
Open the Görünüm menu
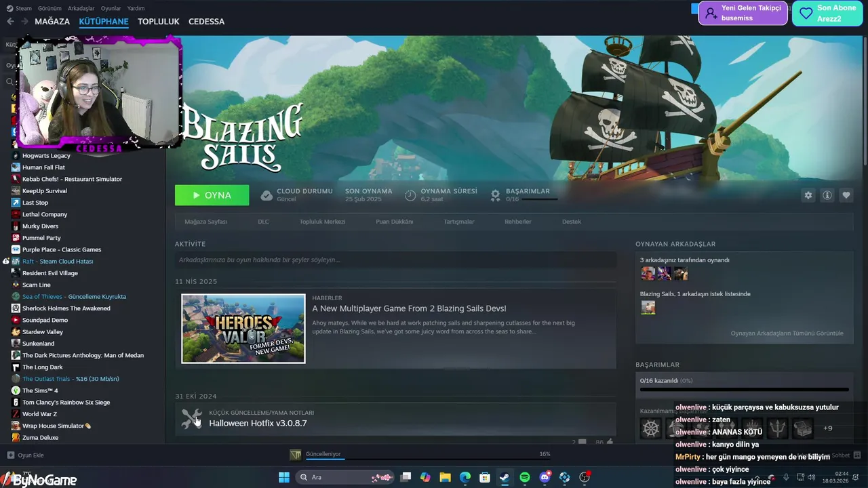point(50,8)
